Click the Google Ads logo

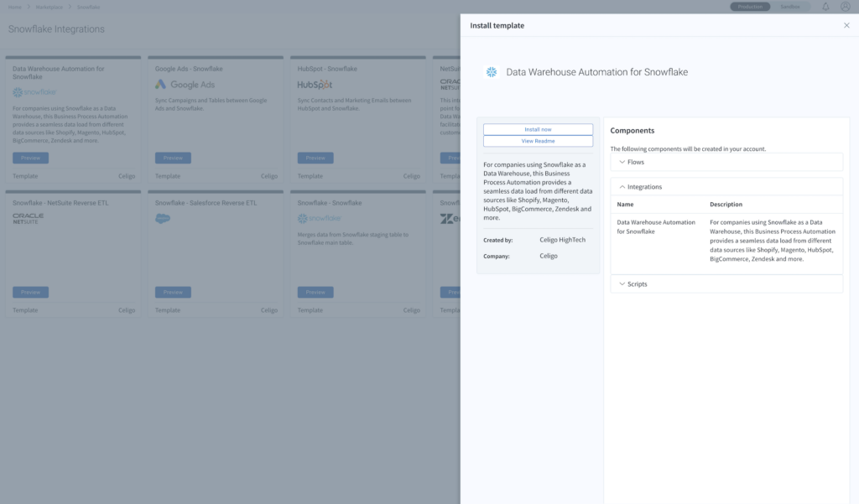point(185,85)
